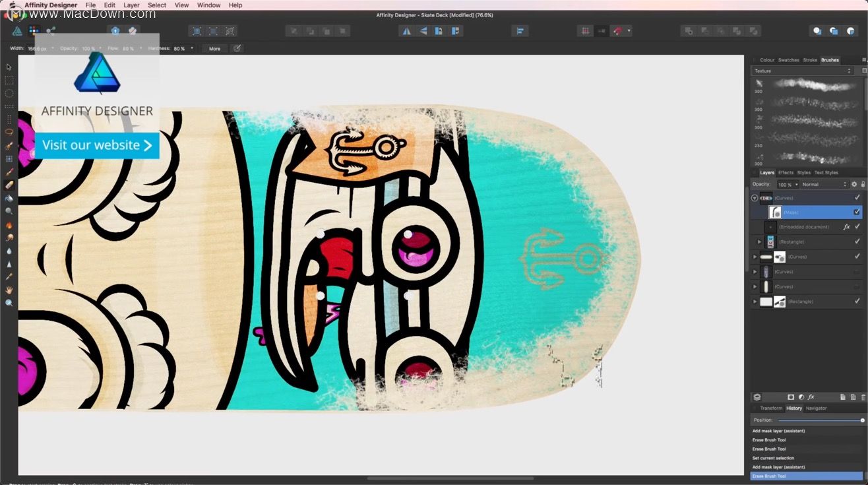Click the More button in context toolbar
868x485 pixels.
click(x=214, y=48)
